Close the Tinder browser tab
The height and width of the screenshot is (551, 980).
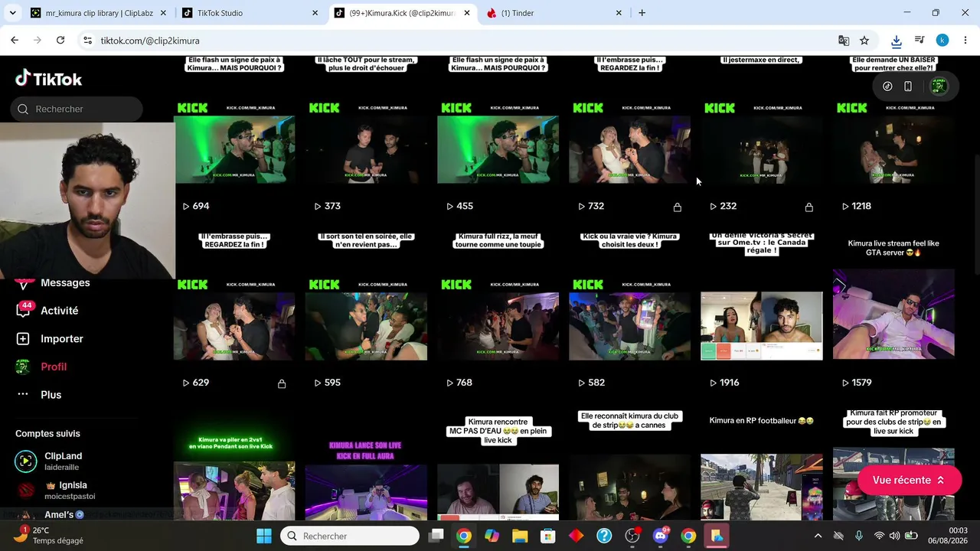point(619,13)
